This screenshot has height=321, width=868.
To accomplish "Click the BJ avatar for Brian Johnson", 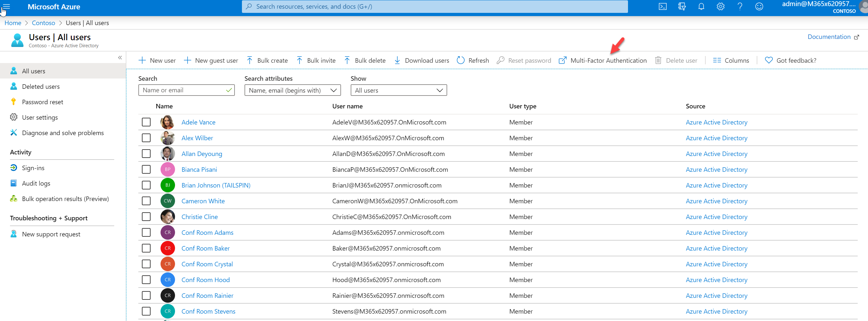I will [x=168, y=185].
